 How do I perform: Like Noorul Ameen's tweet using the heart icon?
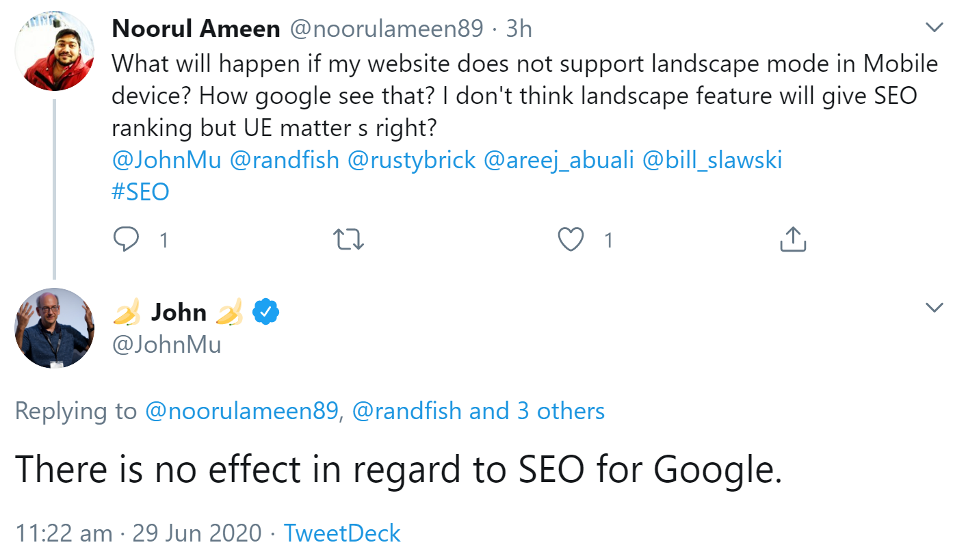(x=570, y=240)
